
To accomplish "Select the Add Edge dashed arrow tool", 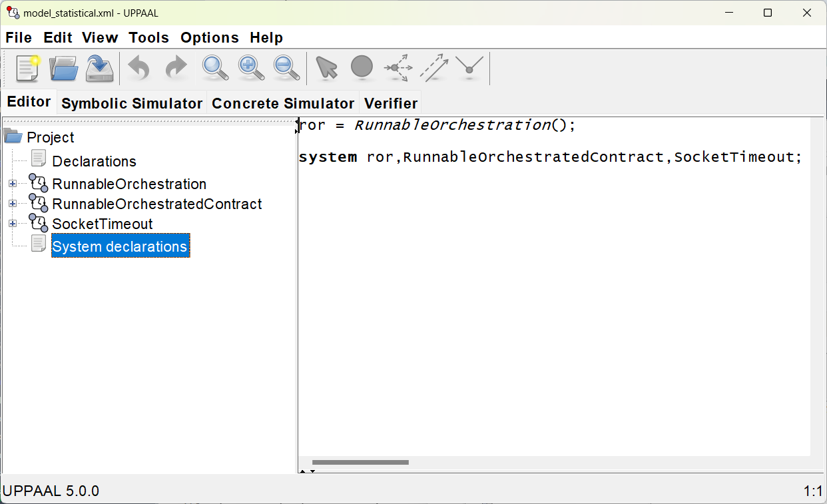I will tap(434, 68).
